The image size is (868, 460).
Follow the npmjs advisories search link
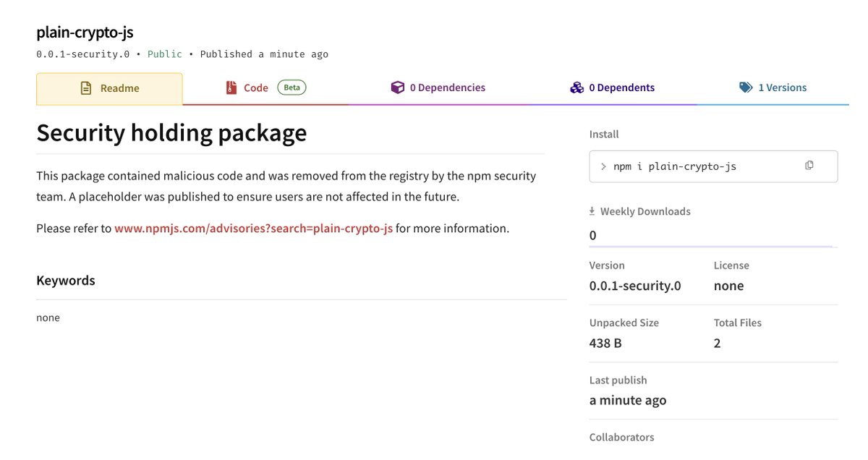(254, 229)
